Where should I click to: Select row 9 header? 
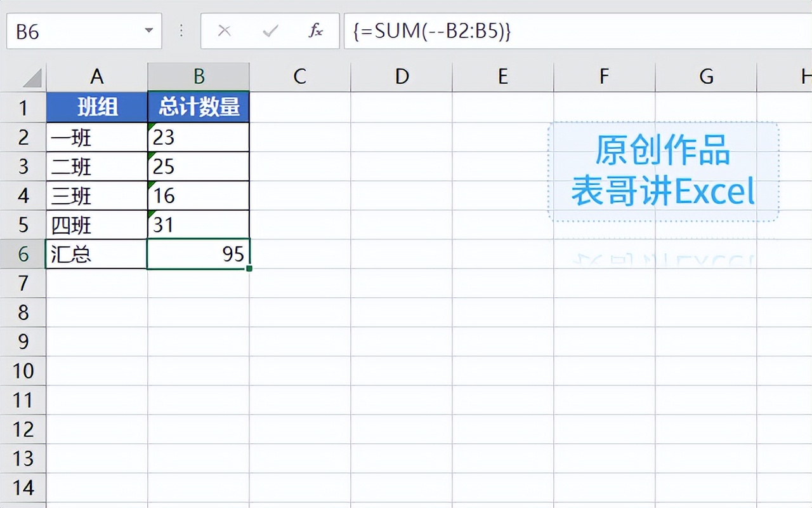click(23, 342)
